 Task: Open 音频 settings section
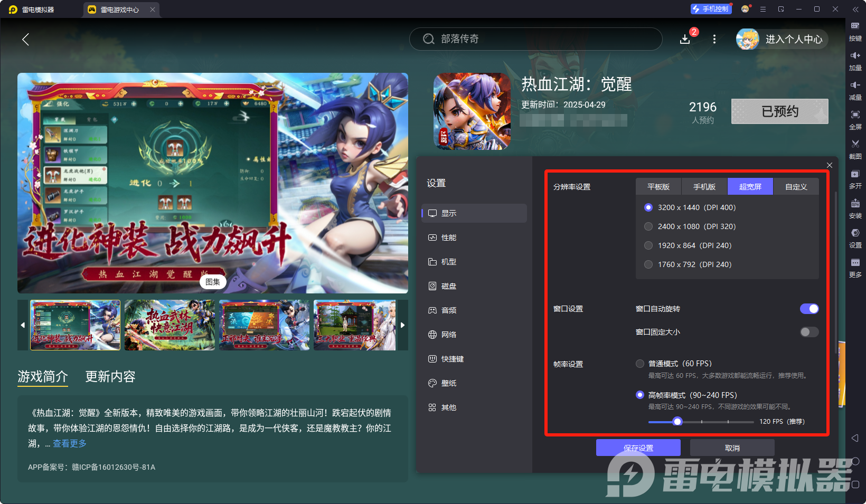click(x=474, y=310)
